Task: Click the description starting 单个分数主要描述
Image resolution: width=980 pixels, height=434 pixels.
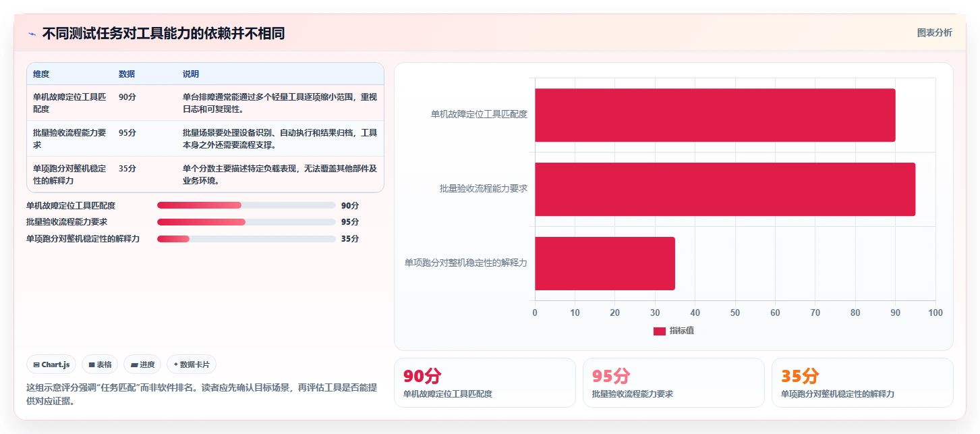Action: point(280,174)
